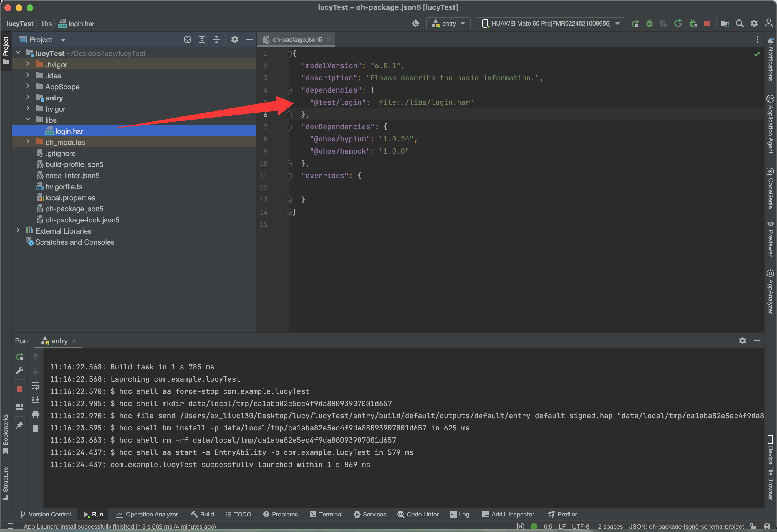Rerun entry using the Run panel rerun icon
Viewport: 777px width, 532px height.
click(x=19, y=356)
